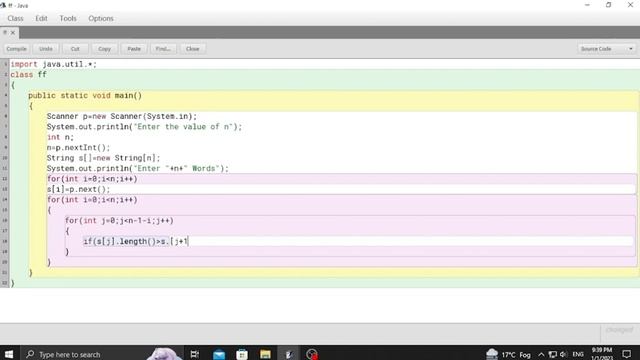Screen dimensions: 640x360
Task: Place cursor in 'if(s[j].length()>s.[j+1' line
Action: pos(136,241)
